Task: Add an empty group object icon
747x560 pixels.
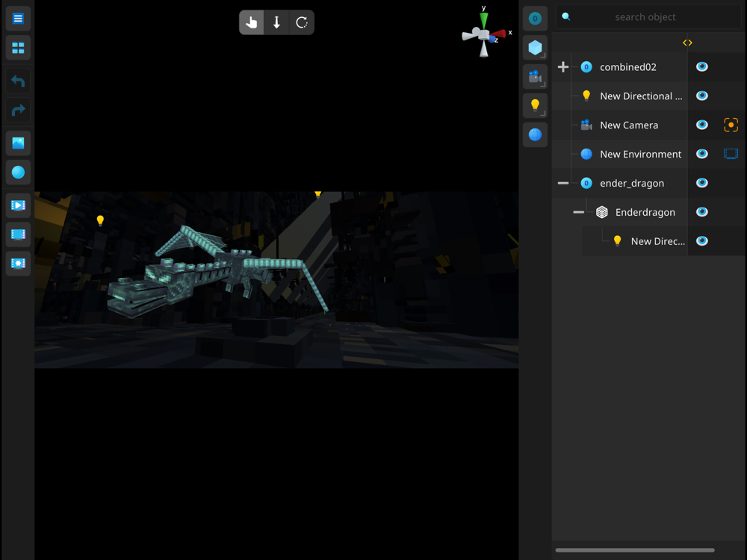Action: click(x=535, y=19)
